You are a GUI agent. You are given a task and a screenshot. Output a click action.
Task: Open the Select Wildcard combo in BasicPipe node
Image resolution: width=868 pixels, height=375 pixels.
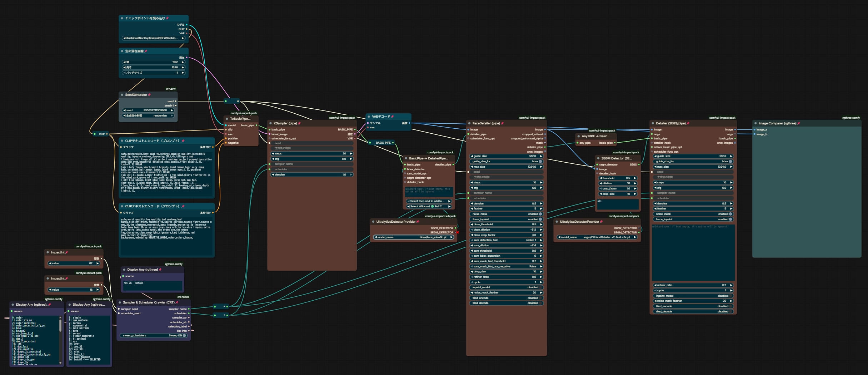[429, 207]
